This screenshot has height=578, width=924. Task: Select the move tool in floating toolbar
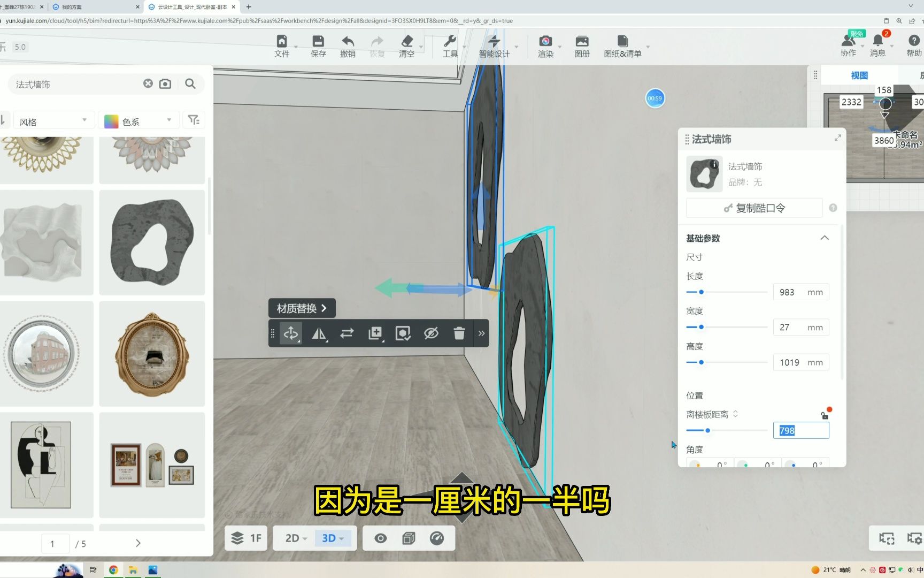pos(291,333)
